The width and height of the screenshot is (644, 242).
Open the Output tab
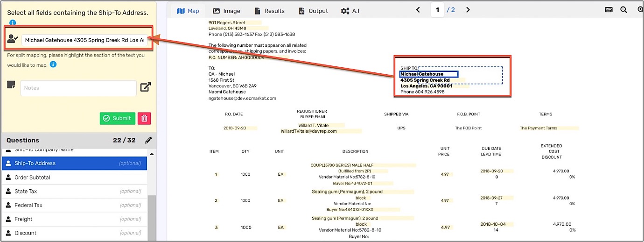pyautogui.click(x=313, y=11)
